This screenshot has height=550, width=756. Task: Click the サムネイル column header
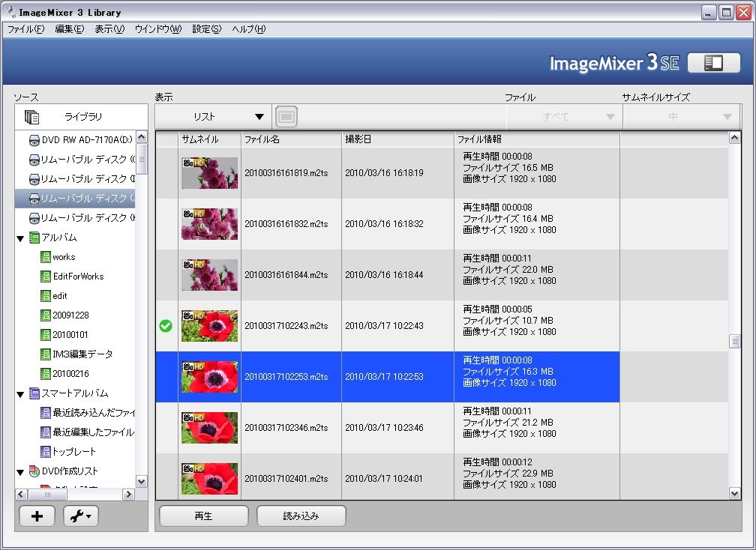[210, 139]
